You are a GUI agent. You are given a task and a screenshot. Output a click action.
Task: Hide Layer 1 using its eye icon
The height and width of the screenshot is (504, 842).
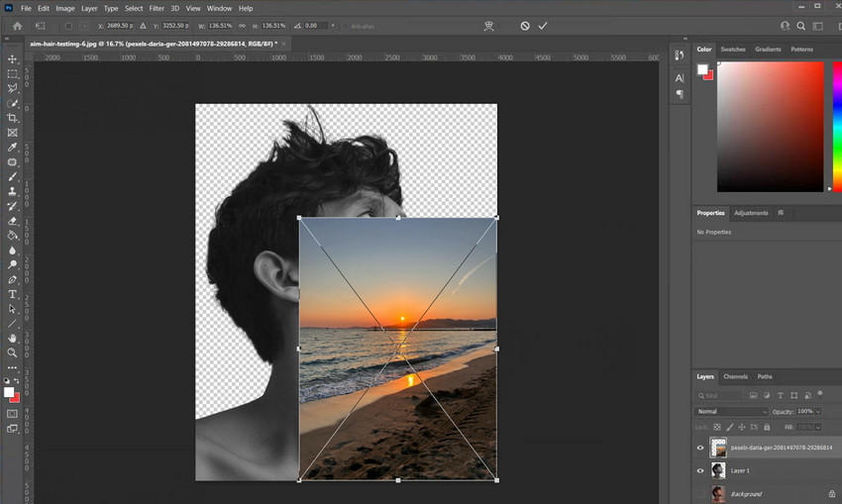click(700, 470)
